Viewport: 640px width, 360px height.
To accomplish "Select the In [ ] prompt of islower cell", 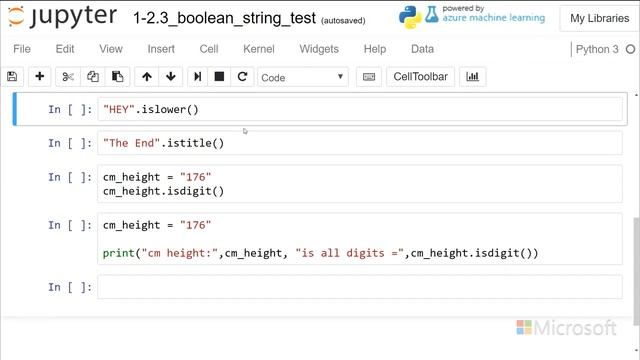I will tap(70, 109).
